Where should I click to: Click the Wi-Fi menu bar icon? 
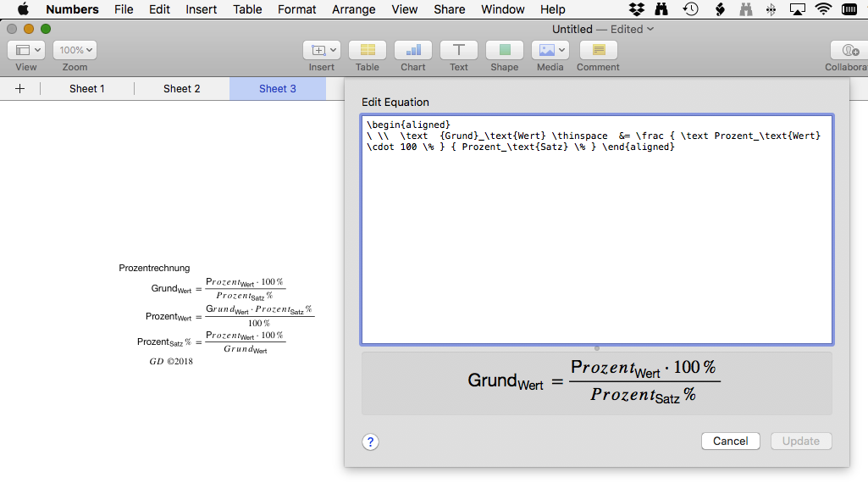[x=824, y=9]
